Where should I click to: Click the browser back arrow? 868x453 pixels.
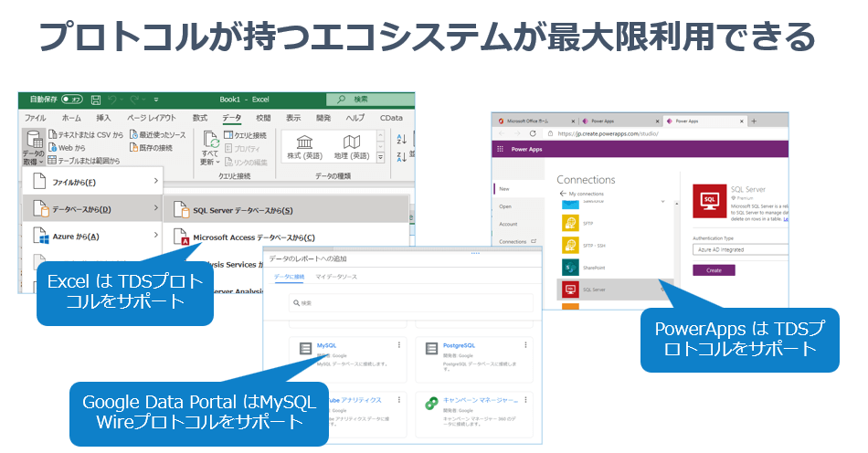tap(502, 133)
